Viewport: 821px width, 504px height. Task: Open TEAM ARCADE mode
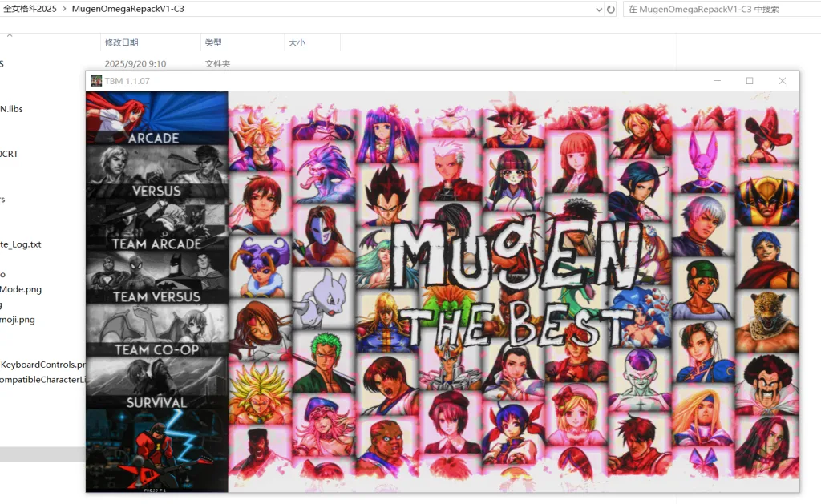(x=156, y=224)
